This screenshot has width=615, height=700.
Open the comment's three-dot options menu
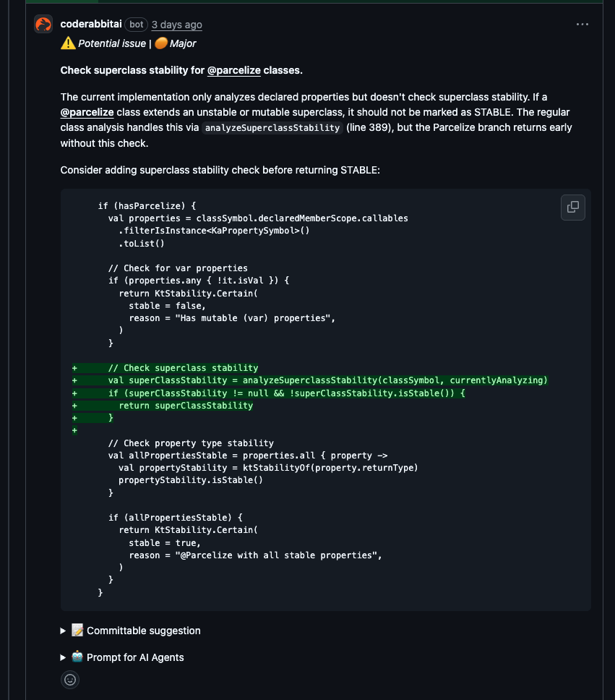pyautogui.click(x=582, y=25)
